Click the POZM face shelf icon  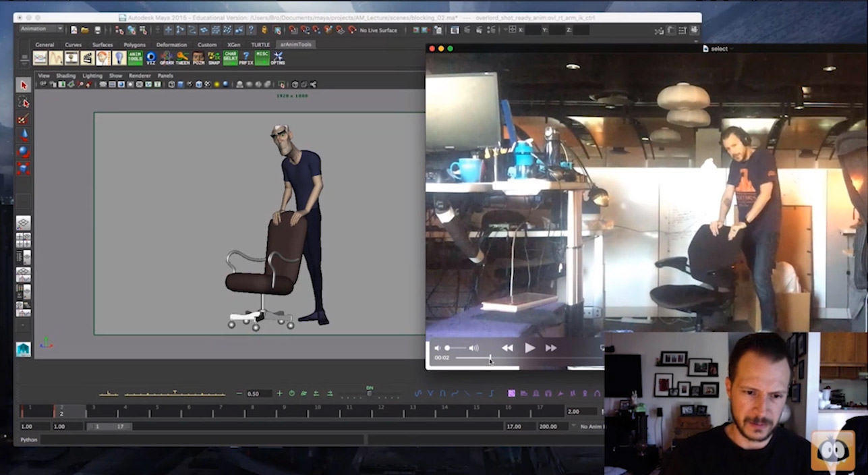click(198, 58)
